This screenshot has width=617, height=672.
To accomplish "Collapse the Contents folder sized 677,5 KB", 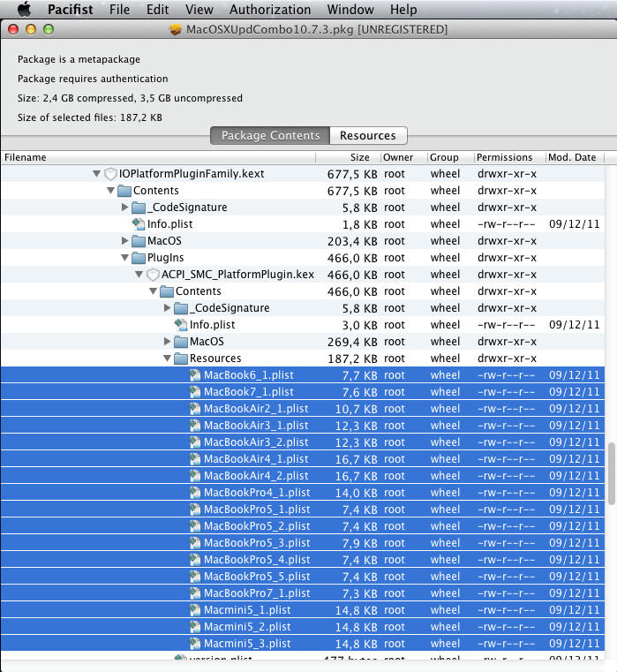I will point(110,190).
